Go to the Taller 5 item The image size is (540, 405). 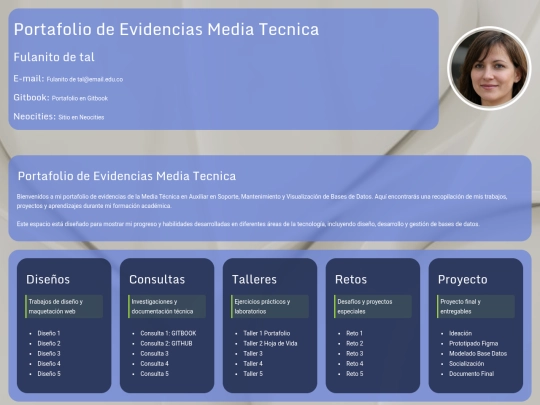253,374
